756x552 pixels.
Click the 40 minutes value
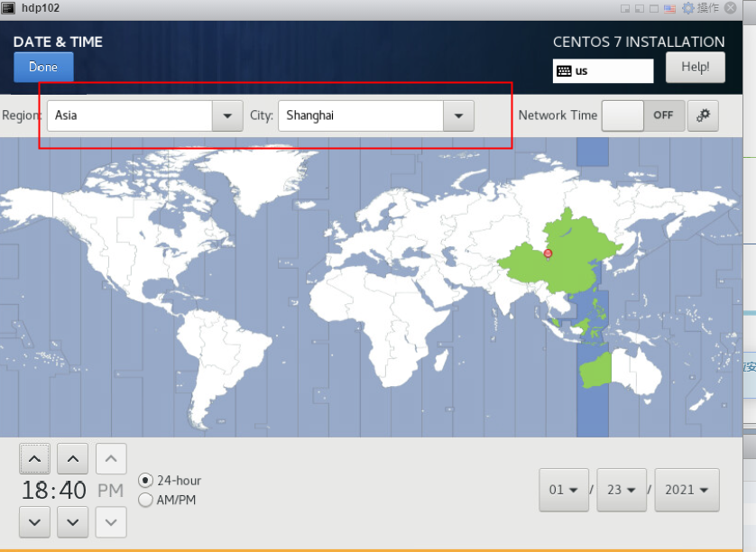73,491
